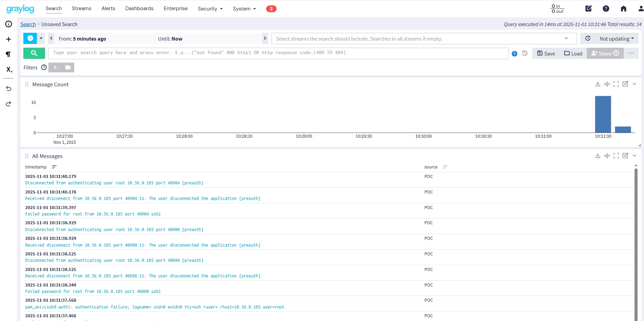Expand the time range presets dropdown caret
The width and height of the screenshot is (644, 321).
coord(41,38)
